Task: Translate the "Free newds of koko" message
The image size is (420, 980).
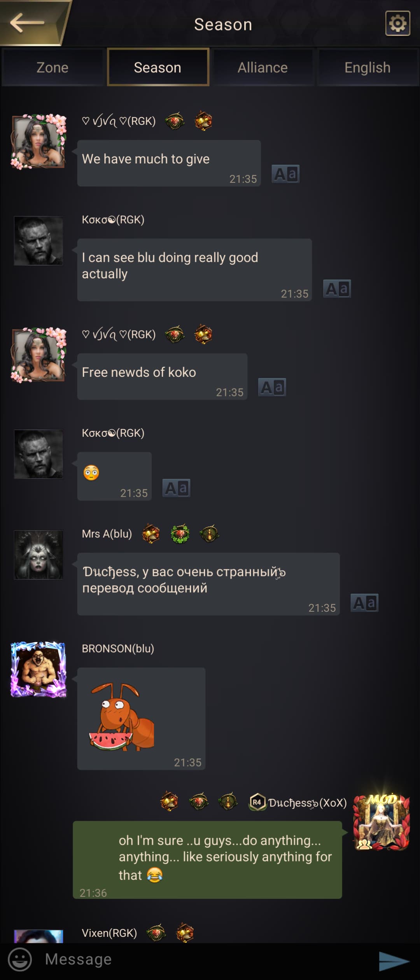Action: point(272,387)
